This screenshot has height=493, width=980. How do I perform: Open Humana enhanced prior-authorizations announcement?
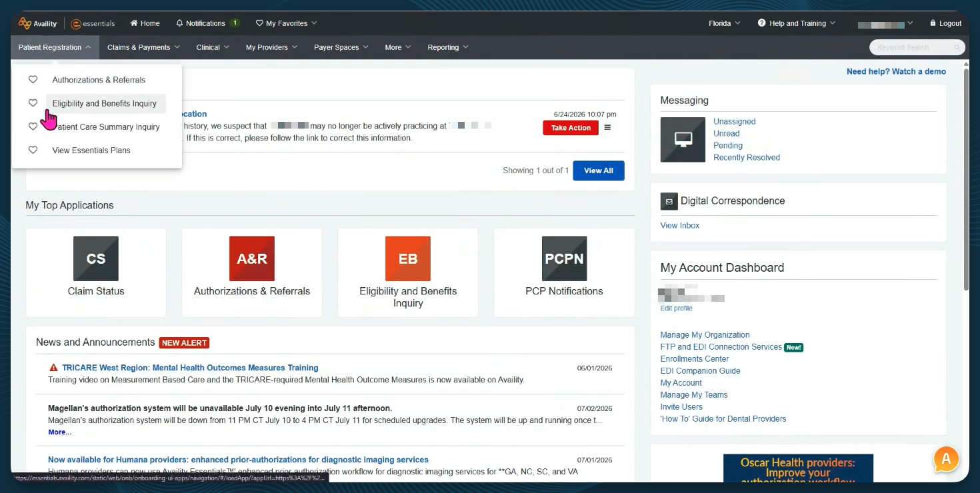click(x=238, y=460)
